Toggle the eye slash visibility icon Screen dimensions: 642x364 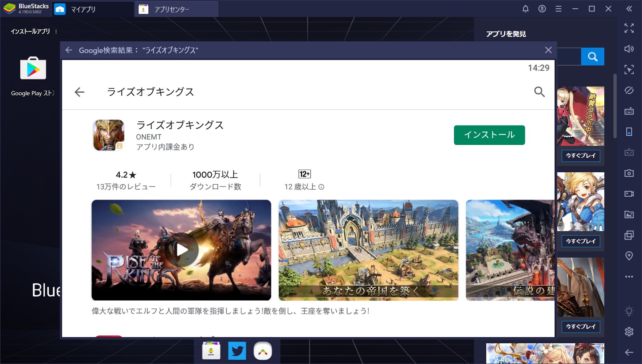pos(629,90)
